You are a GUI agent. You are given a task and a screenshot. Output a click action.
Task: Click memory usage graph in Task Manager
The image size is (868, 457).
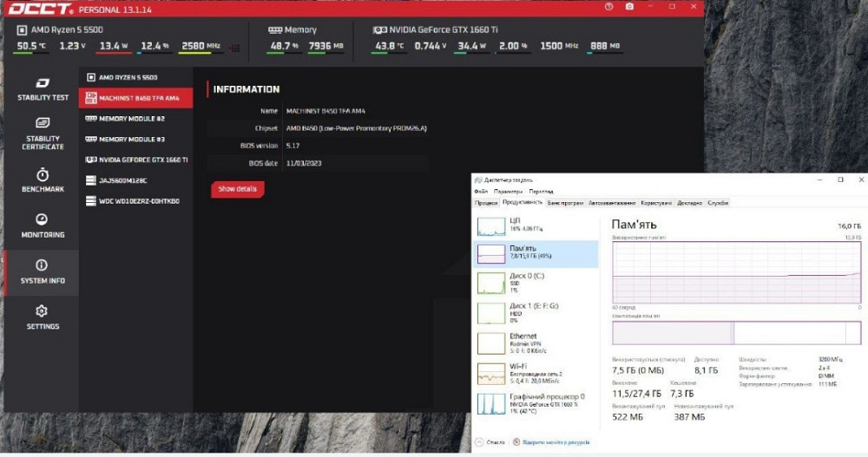[x=736, y=272]
